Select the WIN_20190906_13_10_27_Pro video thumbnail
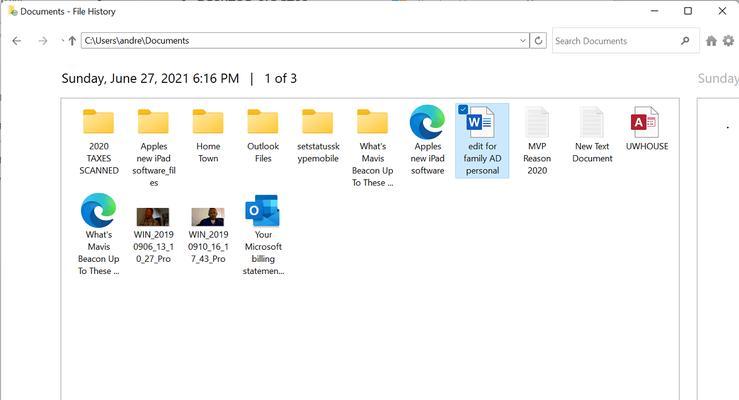Image resolution: width=739 pixels, height=400 pixels. point(153,235)
